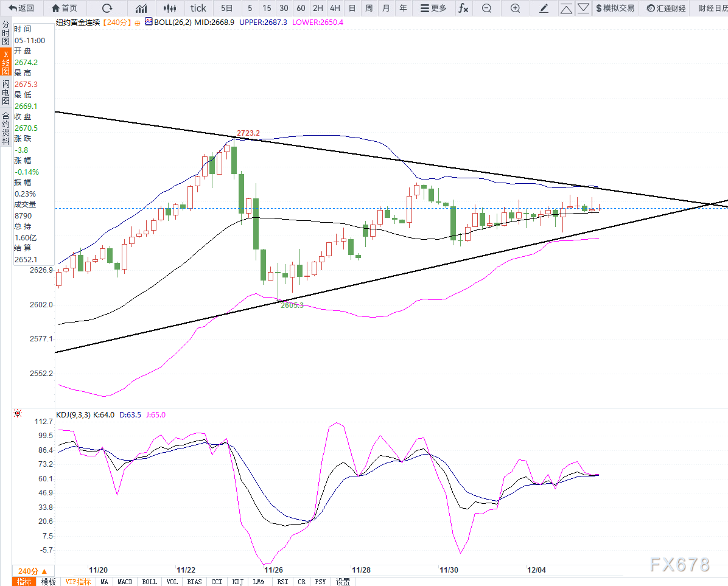The height and width of the screenshot is (586, 728).
Task: Click the orange circle icon beside 240分
Action: (137, 23)
